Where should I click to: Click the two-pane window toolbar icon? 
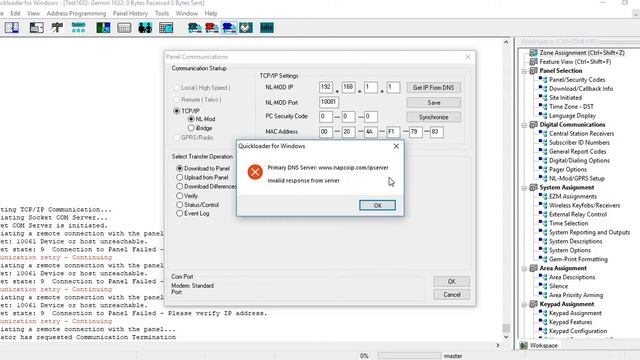click(12, 28)
